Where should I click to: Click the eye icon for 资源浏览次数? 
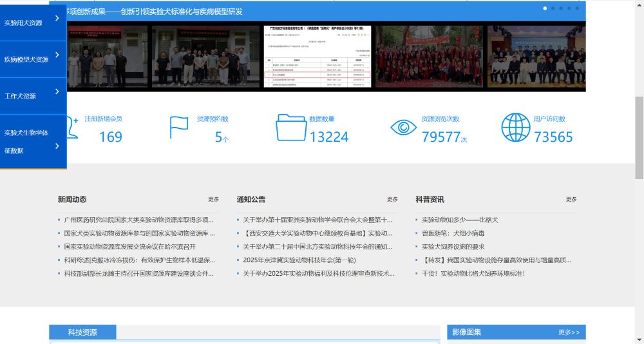[x=404, y=128]
